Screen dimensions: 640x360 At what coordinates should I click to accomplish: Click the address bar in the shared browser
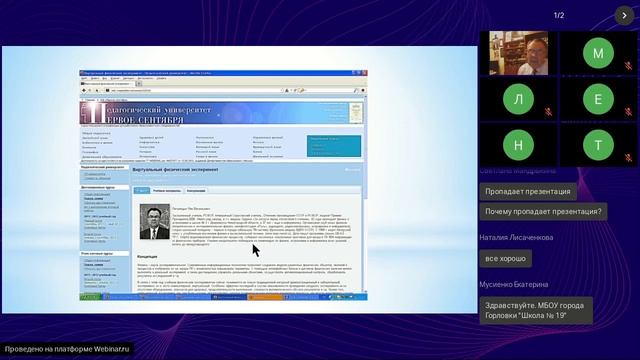[x=196, y=90]
